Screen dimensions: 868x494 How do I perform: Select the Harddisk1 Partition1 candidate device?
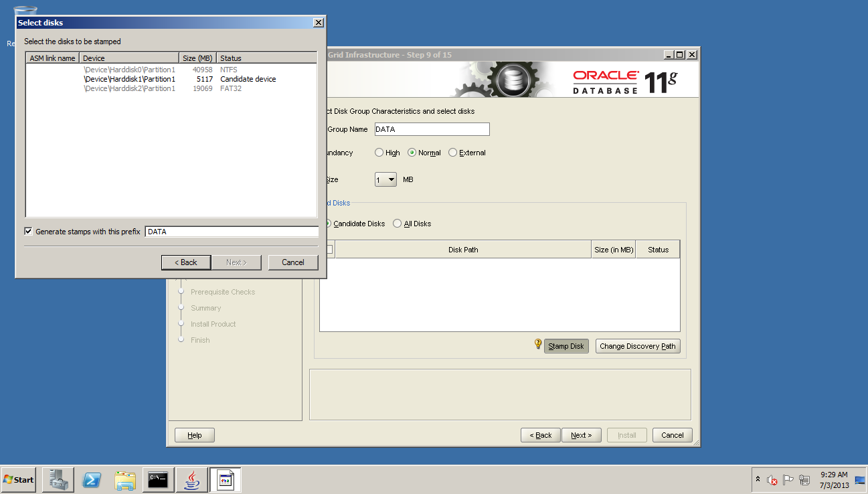coord(129,79)
